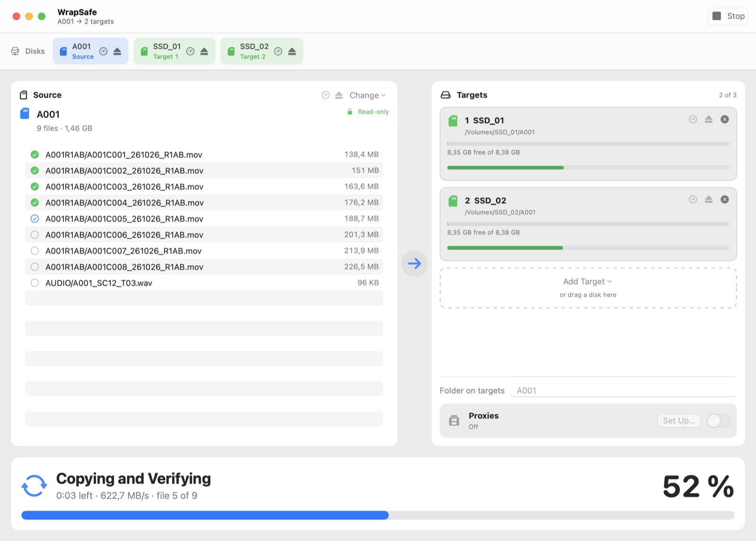Remove target 2 SSD_02 from Targets
The width and height of the screenshot is (756, 541).
point(724,200)
